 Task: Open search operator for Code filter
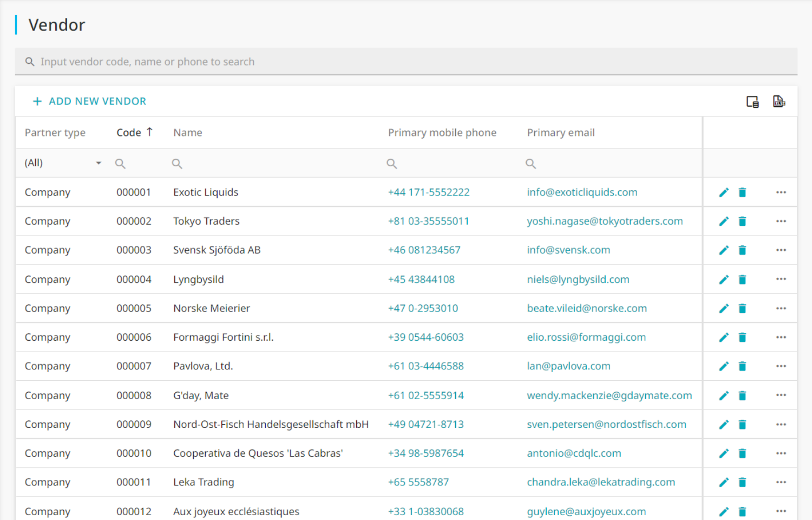click(x=120, y=164)
